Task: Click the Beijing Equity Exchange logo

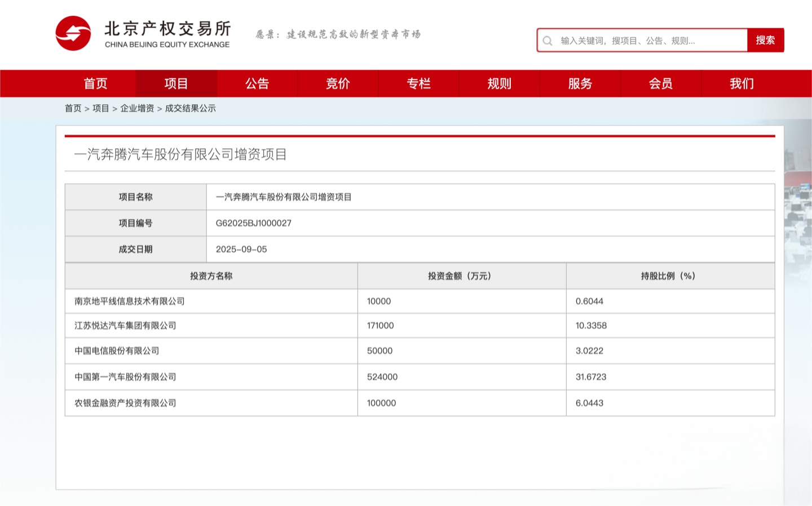Action: point(143,34)
